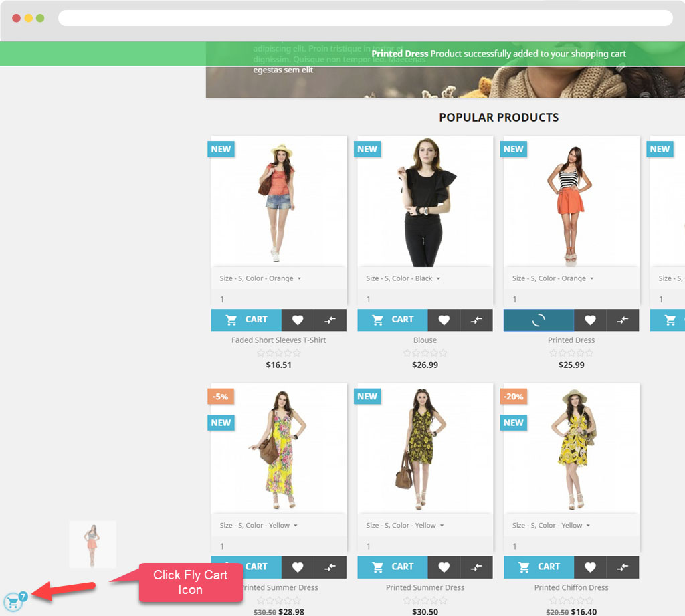Screen dimensions: 685x616
Task: Click quantity field for Printed Dress $25.99
Action: click(571, 299)
